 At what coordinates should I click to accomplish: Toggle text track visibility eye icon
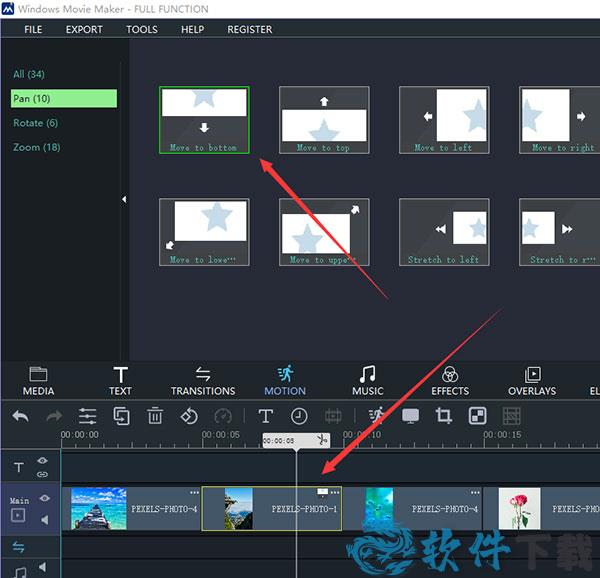43,461
